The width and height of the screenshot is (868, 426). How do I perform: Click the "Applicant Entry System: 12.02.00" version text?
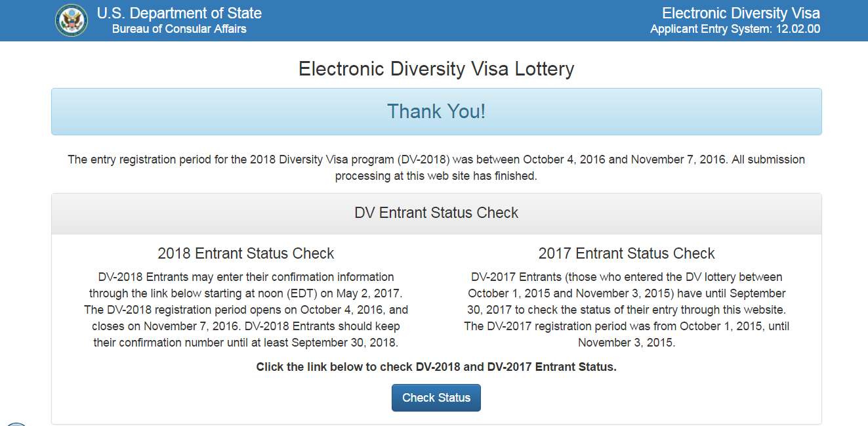pos(735,29)
